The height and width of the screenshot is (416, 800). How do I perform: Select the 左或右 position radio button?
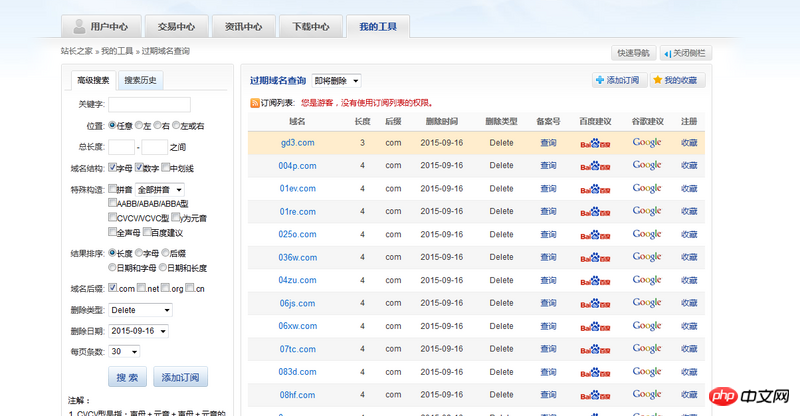(x=176, y=126)
